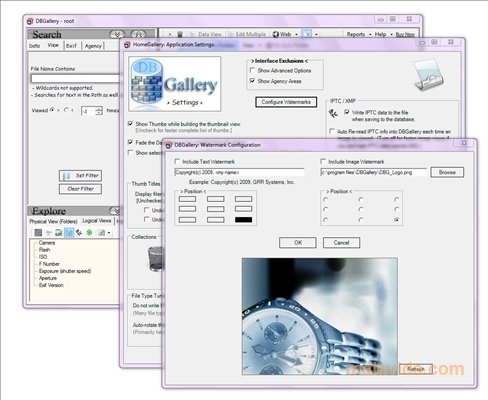Click the IPTC/XMP satellite icon
The width and height of the screenshot is (488, 400).
[x=333, y=113]
